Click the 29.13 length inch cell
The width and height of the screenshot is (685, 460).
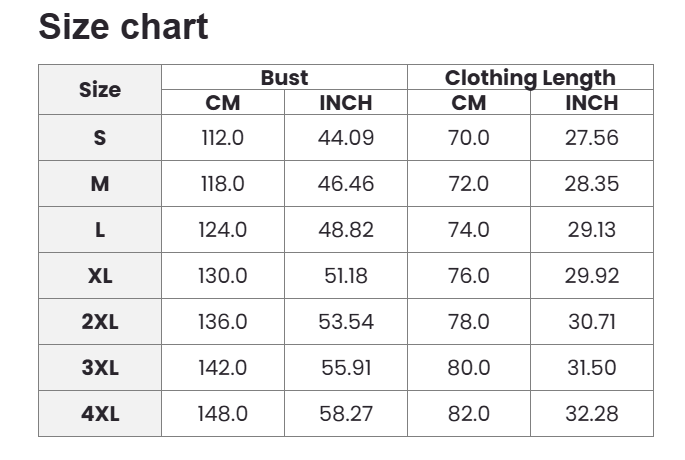(592, 230)
